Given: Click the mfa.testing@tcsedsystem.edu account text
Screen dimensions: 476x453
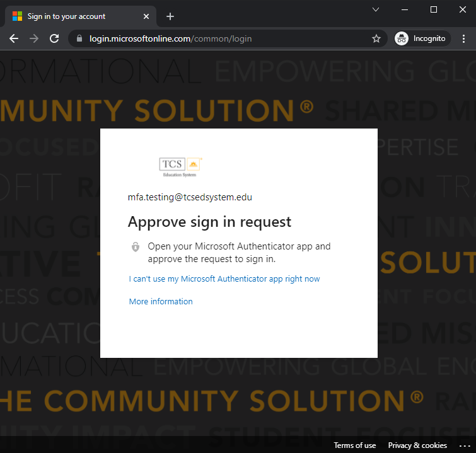Looking at the screenshot, I should click(x=190, y=197).
